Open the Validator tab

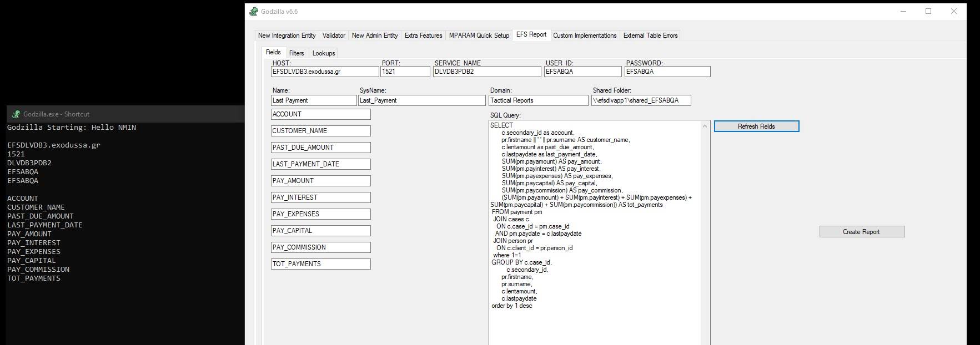pos(334,35)
